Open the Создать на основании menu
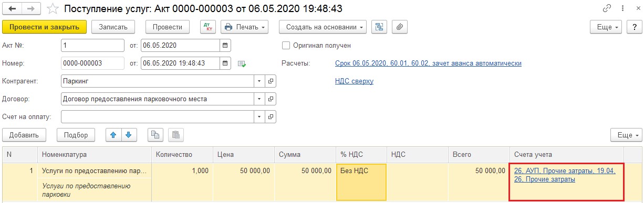 point(323,27)
